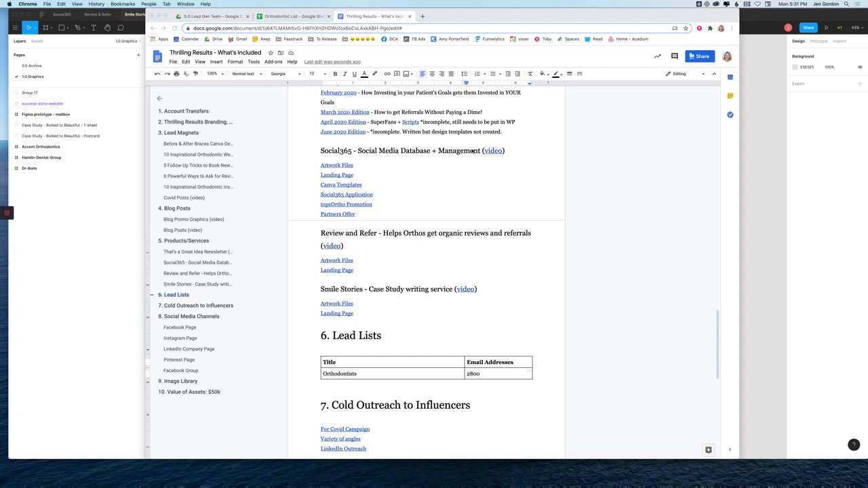Switch to the Orthodontist List Sheets tab

[293, 16]
